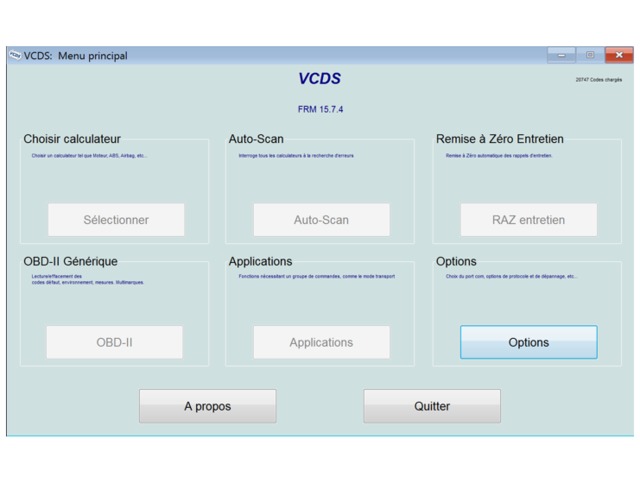Minimize the VCDS window
The width and height of the screenshot is (640, 480).
(561, 55)
